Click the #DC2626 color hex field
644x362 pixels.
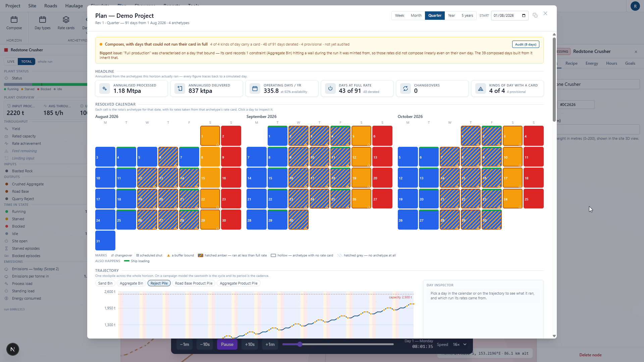point(576,105)
